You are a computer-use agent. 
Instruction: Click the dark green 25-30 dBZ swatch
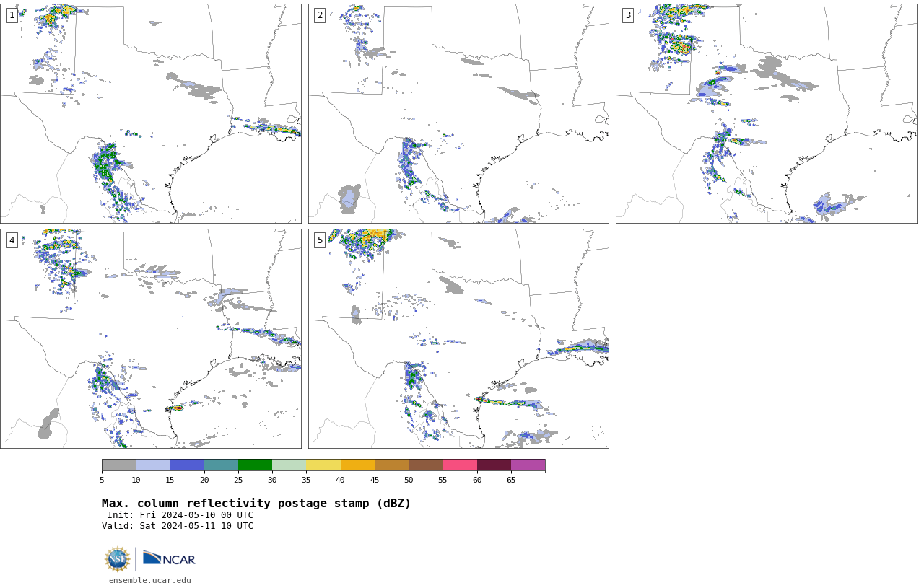[x=255, y=465]
